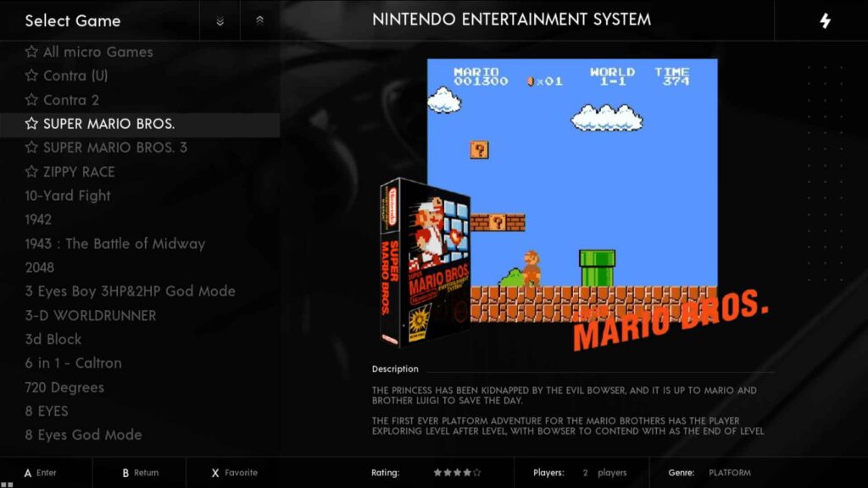Choose 3-D WORLDRUNNER in the list
Viewport: 868px width, 488px height.
click(90, 315)
